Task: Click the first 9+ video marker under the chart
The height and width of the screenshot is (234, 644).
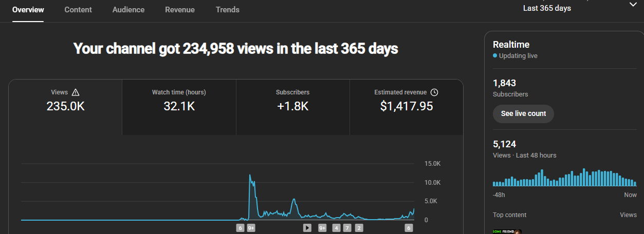Action: [x=251, y=228]
